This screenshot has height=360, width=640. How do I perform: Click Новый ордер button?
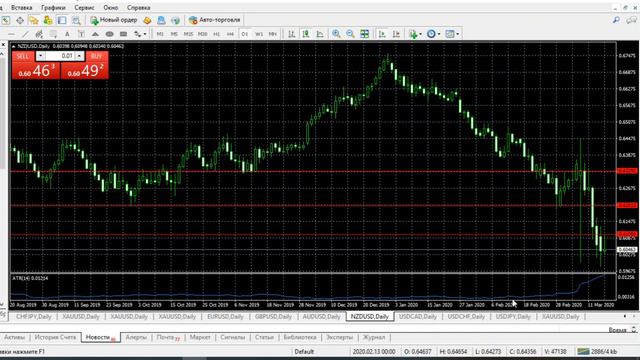coord(113,20)
